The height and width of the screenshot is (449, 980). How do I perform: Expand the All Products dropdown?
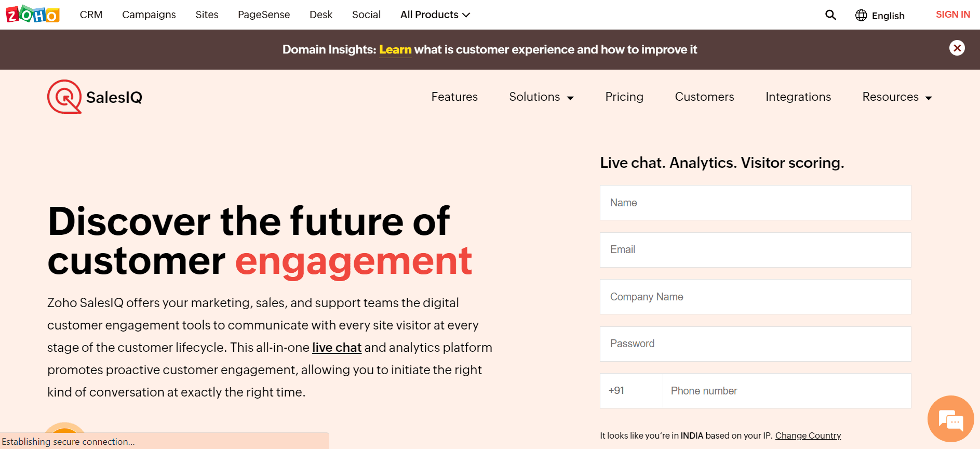click(x=434, y=15)
